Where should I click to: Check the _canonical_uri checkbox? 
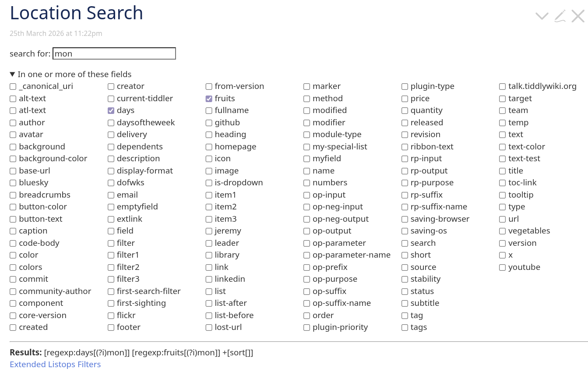point(13,86)
